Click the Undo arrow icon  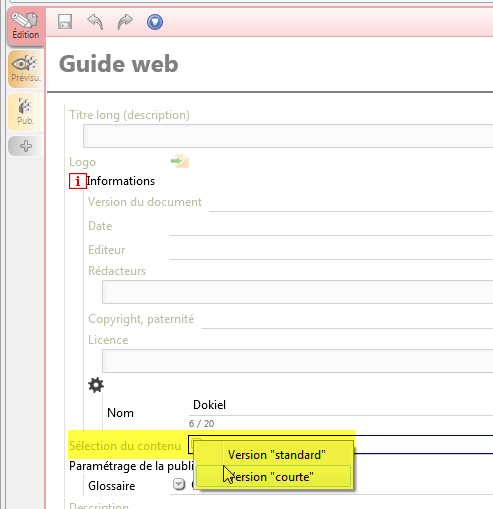(x=95, y=22)
